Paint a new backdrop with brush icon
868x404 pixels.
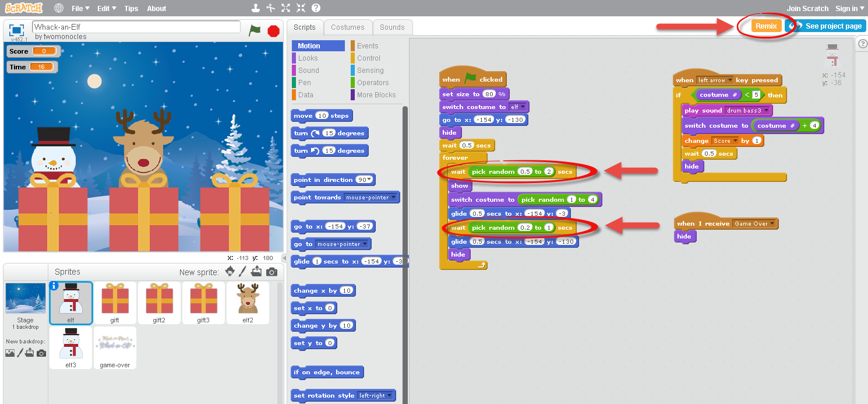point(20,352)
